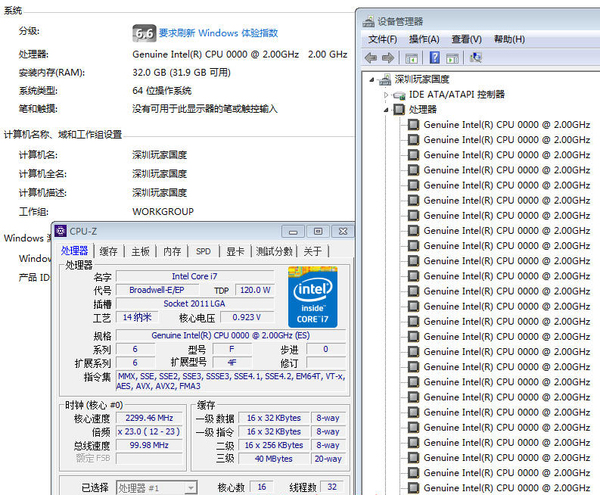Click the 6.6 Windows Experience Index badge

click(144, 33)
